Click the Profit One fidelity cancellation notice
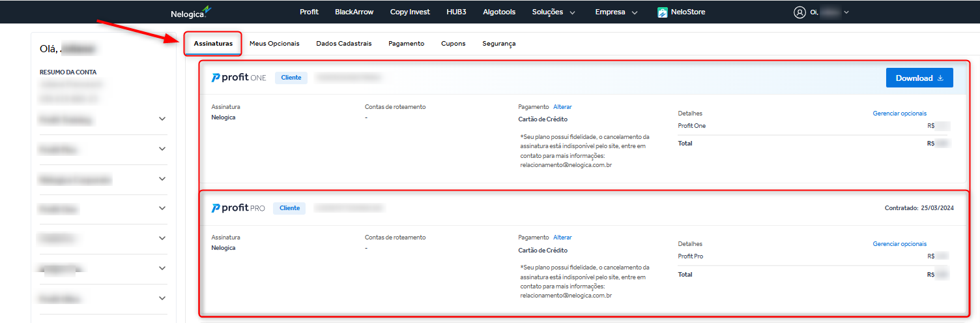Viewport: 980px width, 323px height. point(584,151)
